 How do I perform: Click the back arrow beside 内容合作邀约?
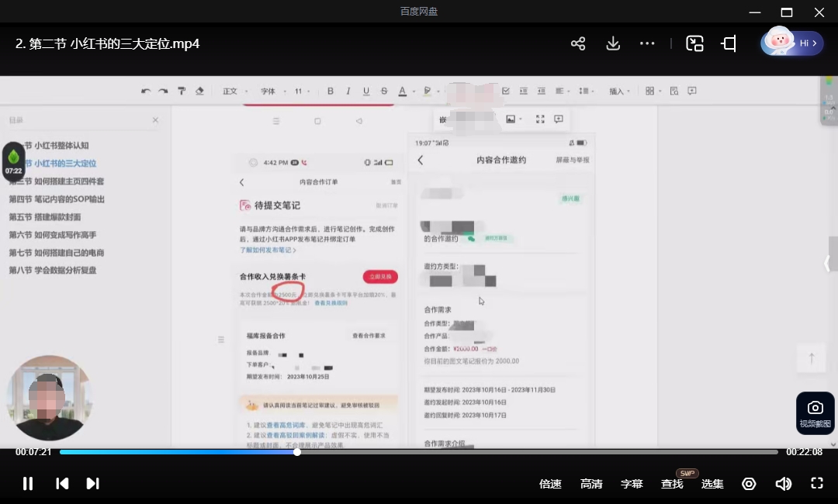[420, 161]
